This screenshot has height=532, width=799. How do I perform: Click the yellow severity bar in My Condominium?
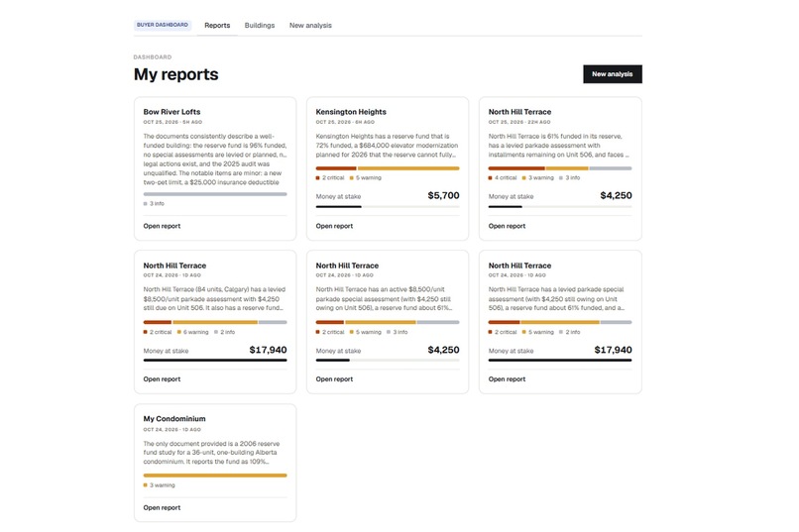pos(215,476)
